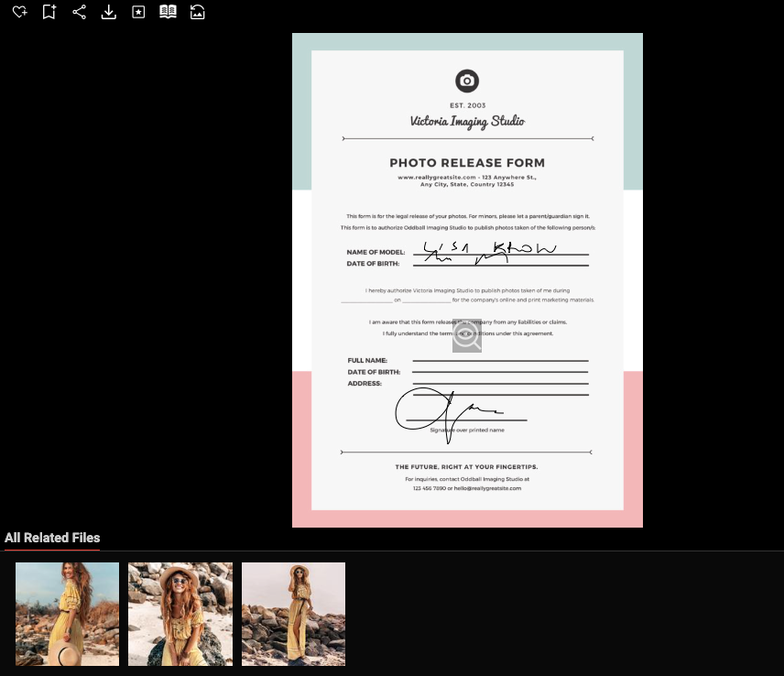Download the photo release form
The height and width of the screenshot is (676, 784).
(110, 12)
